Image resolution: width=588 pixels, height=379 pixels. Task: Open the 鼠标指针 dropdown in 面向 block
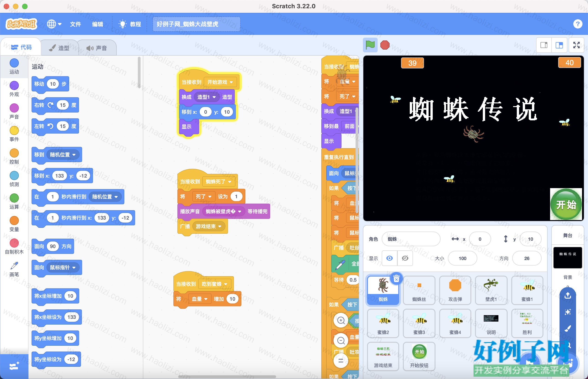click(x=63, y=267)
